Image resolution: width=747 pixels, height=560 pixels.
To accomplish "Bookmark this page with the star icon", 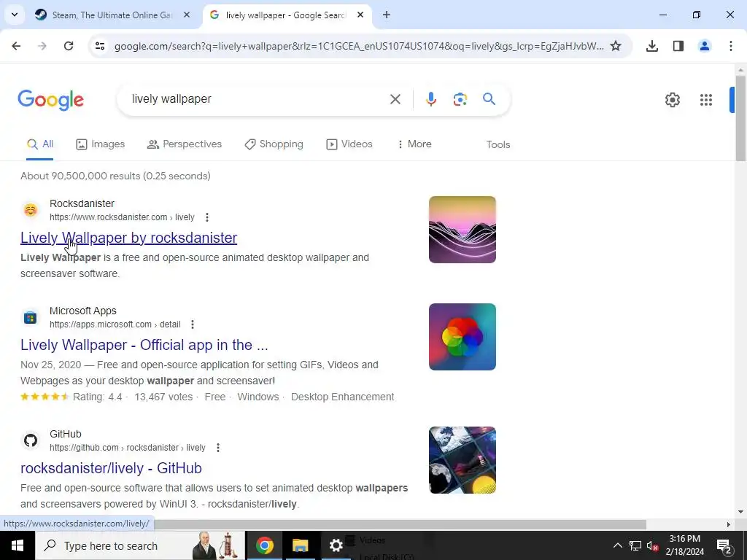I will [x=616, y=46].
